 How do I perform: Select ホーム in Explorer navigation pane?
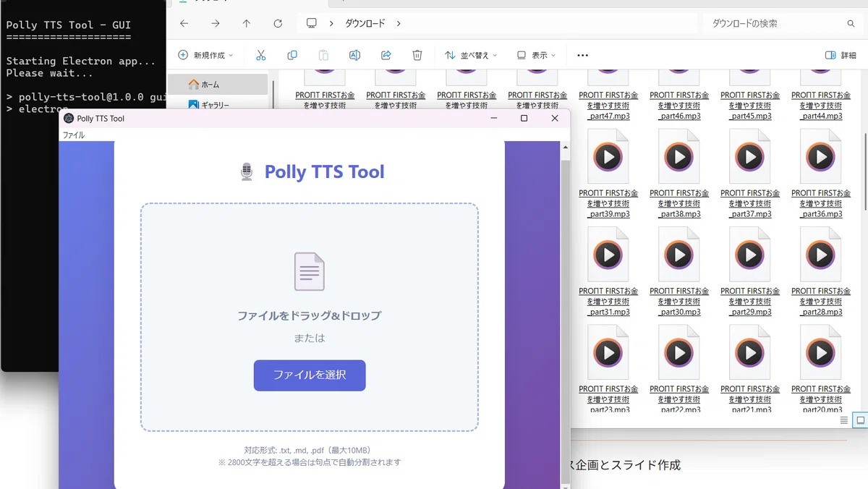click(218, 85)
